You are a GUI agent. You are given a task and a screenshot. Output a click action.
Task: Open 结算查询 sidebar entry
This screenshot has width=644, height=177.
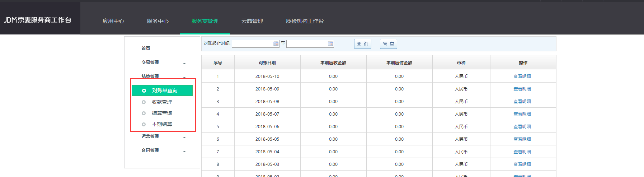[162, 113]
